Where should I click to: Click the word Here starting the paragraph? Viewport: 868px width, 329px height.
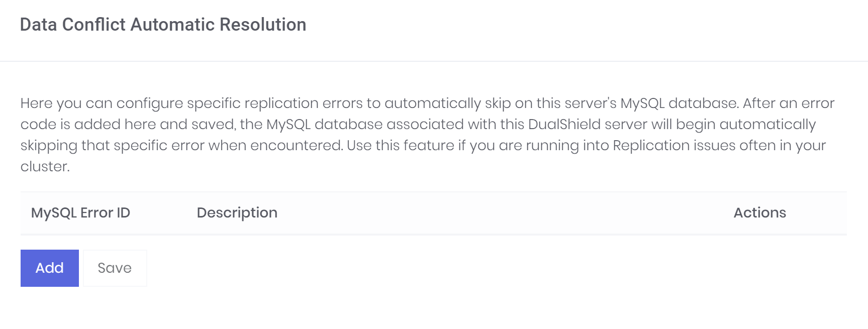point(36,103)
